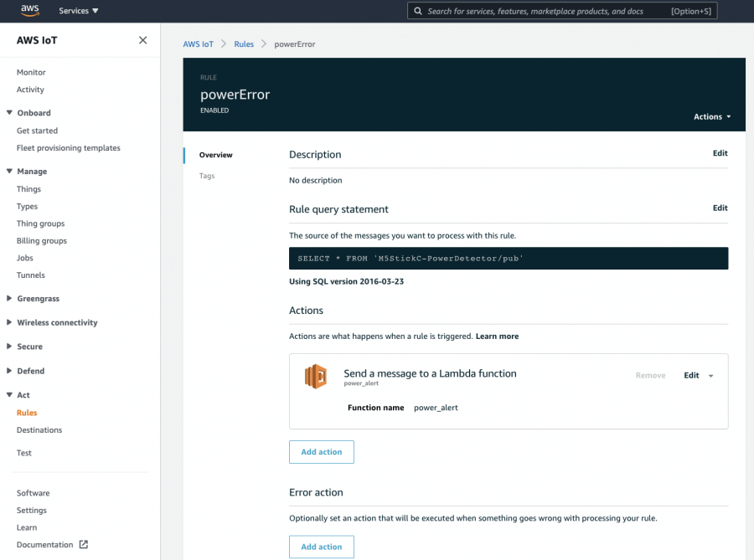Remove the Lambda function action
The width and height of the screenshot is (754, 560).
pyautogui.click(x=650, y=376)
